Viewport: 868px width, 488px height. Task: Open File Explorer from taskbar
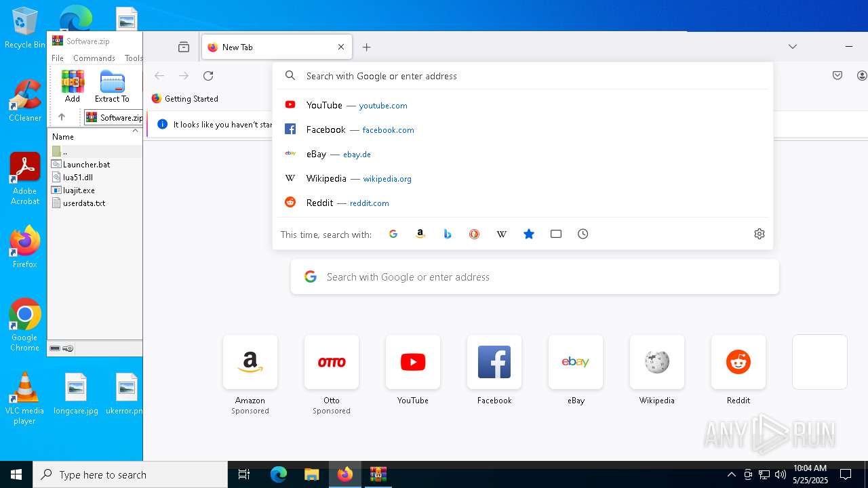point(311,474)
